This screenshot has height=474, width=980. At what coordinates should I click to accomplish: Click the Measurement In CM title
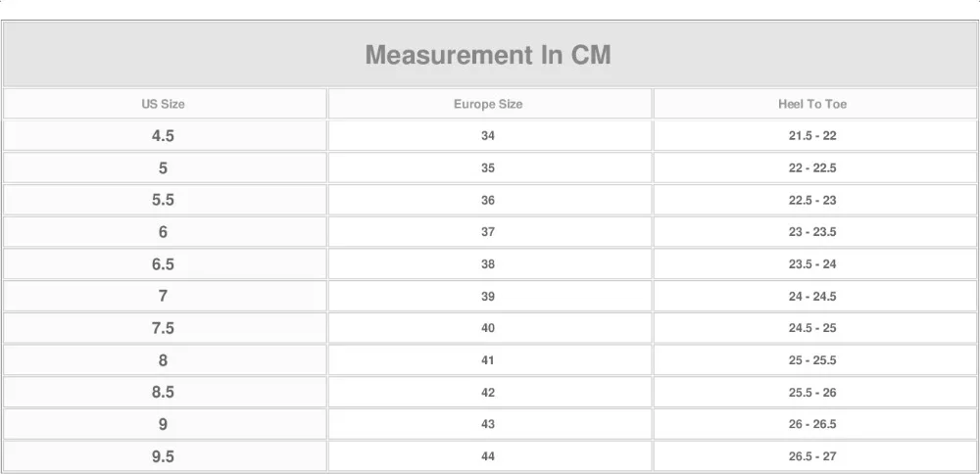pos(488,55)
